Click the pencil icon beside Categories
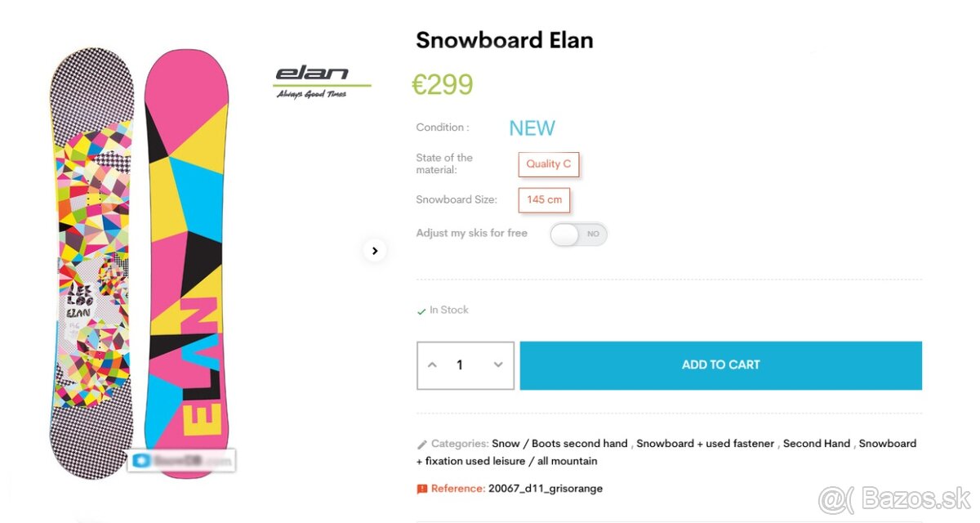This screenshot has width=980, height=523. pyautogui.click(x=421, y=444)
